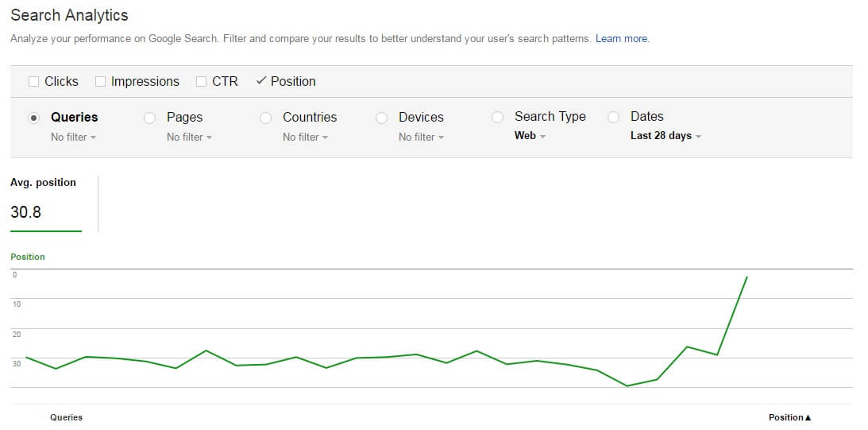Expand the Devices No filter dropdown
Image resolution: width=868 pixels, height=430 pixels.
(421, 137)
